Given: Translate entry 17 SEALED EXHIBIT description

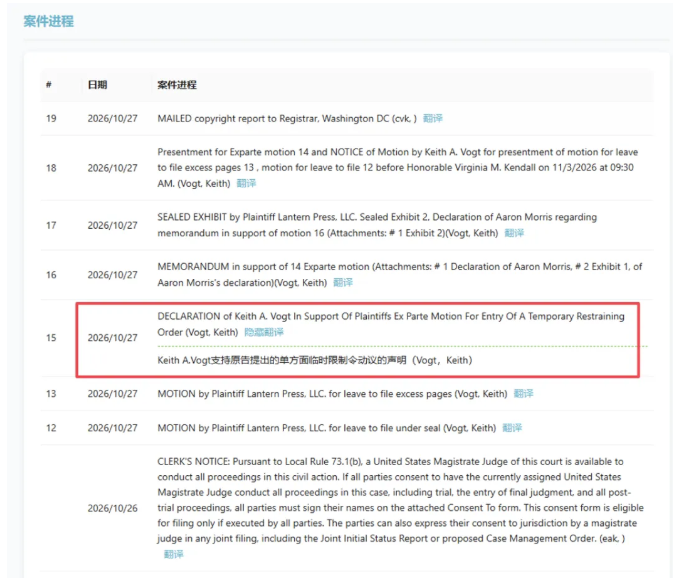Looking at the screenshot, I should click(514, 233).
